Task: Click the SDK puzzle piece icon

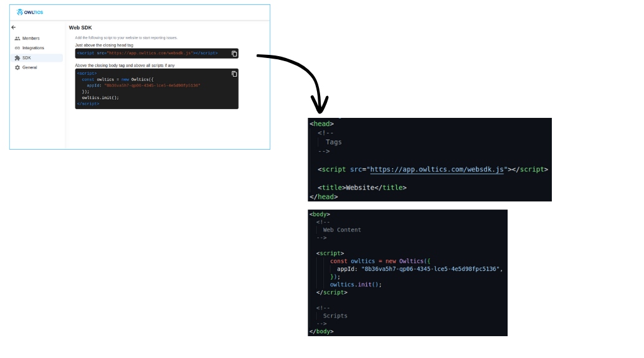Action: click(17, 58)
